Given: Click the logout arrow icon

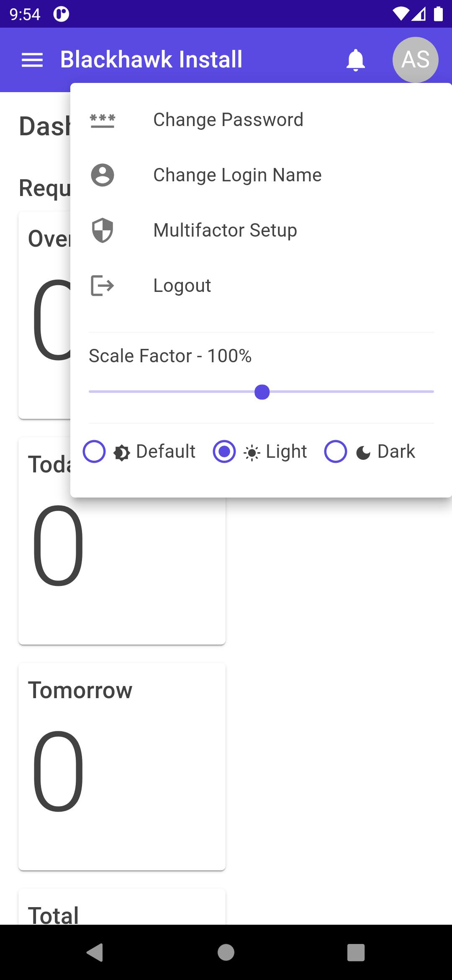Looking at the screenshot, I should coord(103,286).
